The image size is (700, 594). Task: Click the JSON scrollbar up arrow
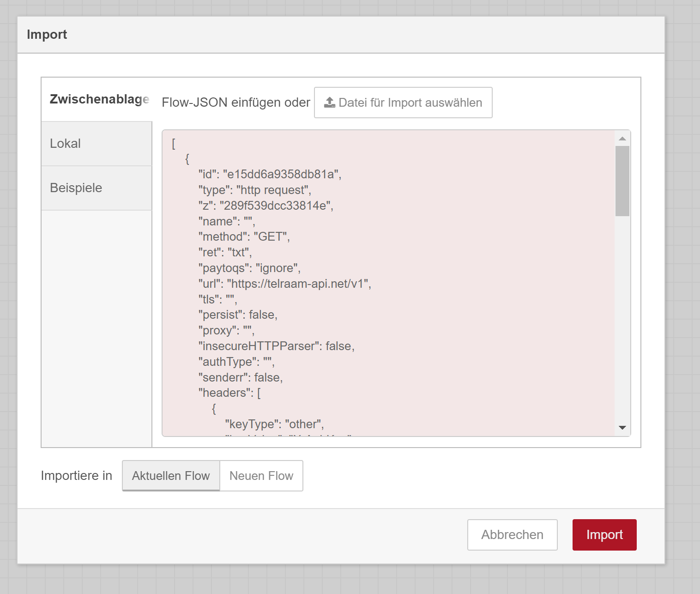point(622,139)
